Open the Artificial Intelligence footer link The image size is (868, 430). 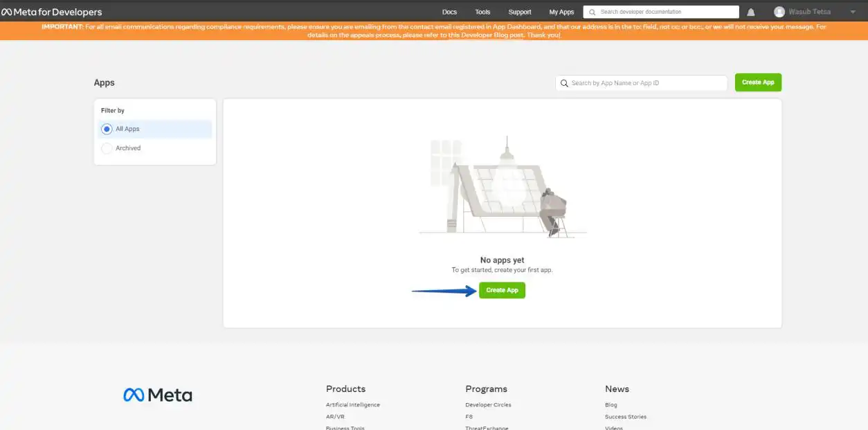tap(353, 405)
